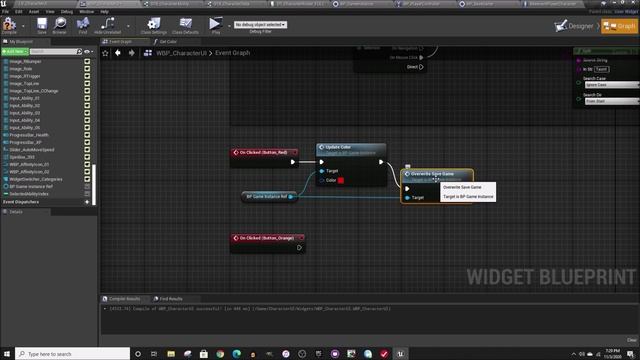640x360 pixels.
Task: Select the Slider_AutoMoveSpeed variable
Action: point(32,150)
